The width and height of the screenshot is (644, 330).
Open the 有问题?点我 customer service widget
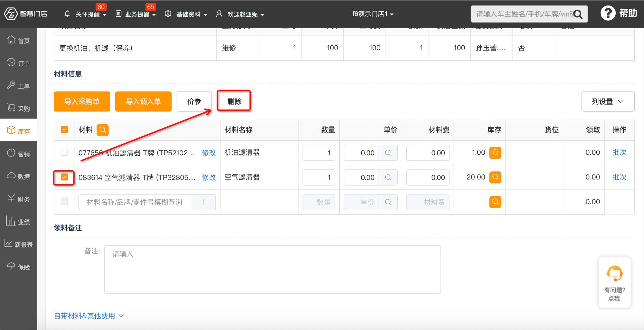(x=614, y=282)
